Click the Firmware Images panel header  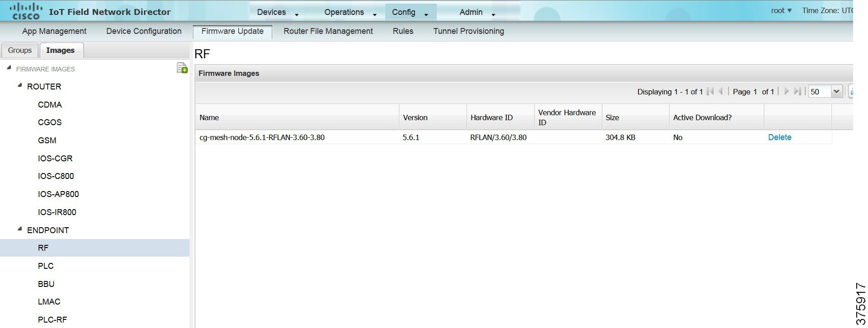[x=524, y=73]
